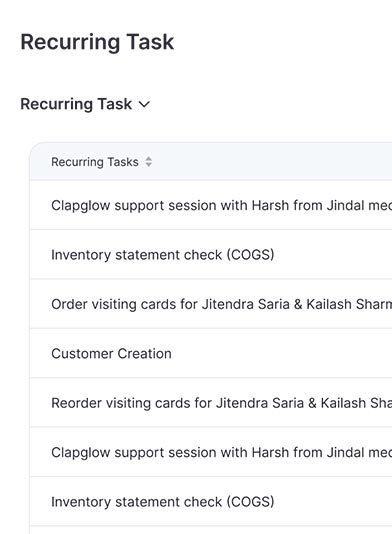The width and height of the screenshot is (392, 534).
Task: Select the Reorder visiting cards task
Action: click(211, 403)
